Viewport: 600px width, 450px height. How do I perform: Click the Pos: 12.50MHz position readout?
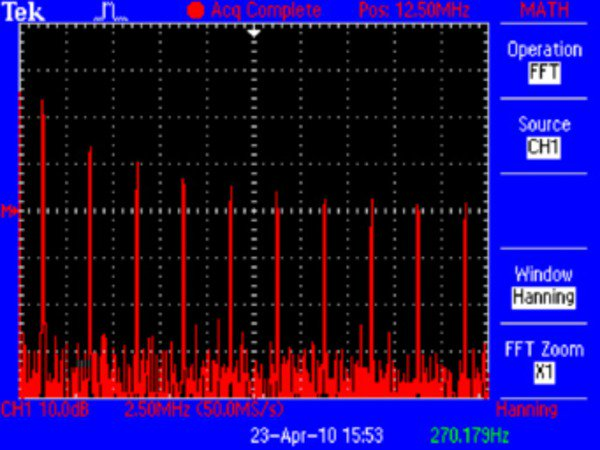coord(421,10)
